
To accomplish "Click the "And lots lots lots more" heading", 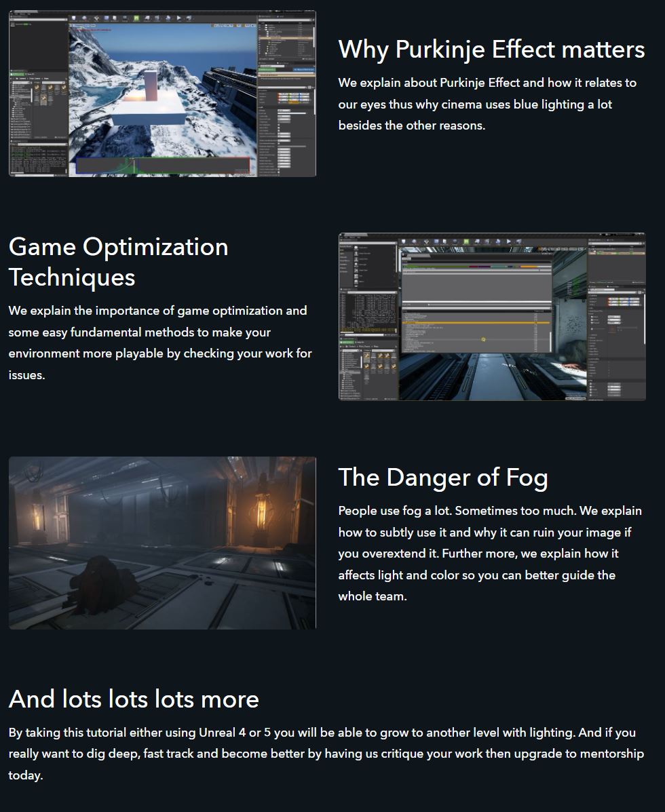I will click(x=134, y=699).
